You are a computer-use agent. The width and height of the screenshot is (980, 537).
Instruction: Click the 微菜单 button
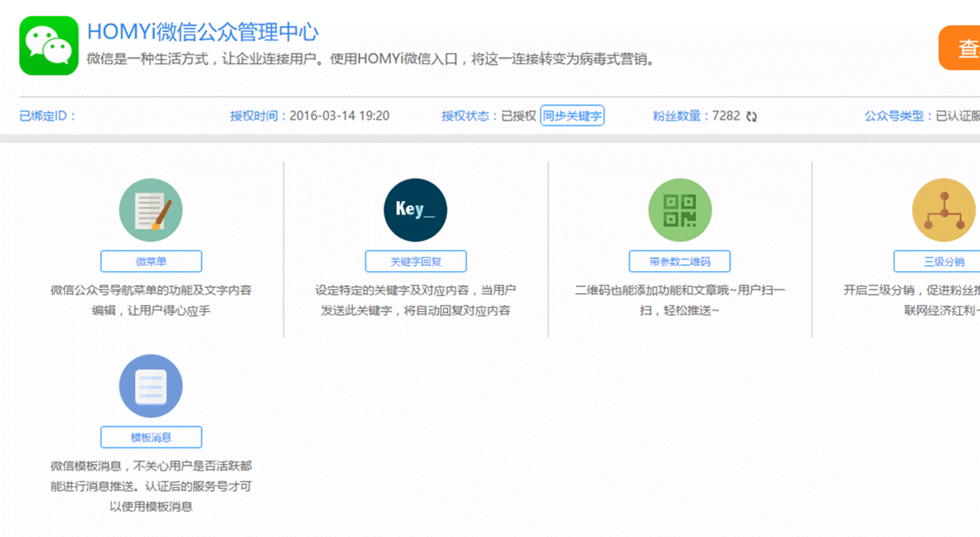click(x=151, y=261)
